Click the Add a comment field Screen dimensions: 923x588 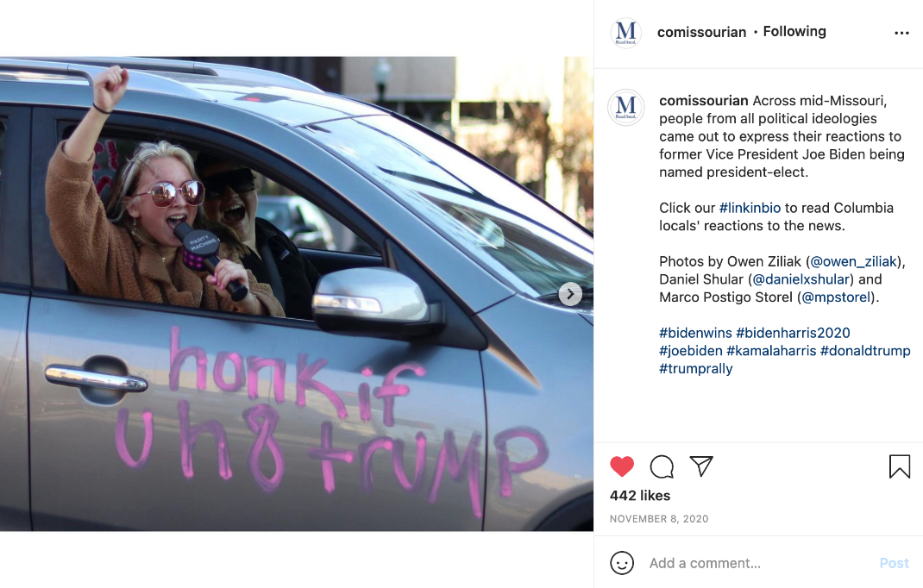(x=759, y=563)
